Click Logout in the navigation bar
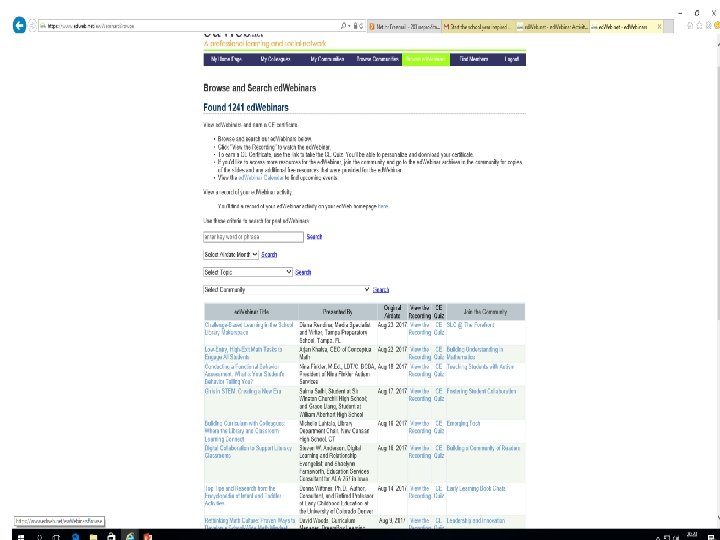 pyautogui.click(x=512, y=59)
